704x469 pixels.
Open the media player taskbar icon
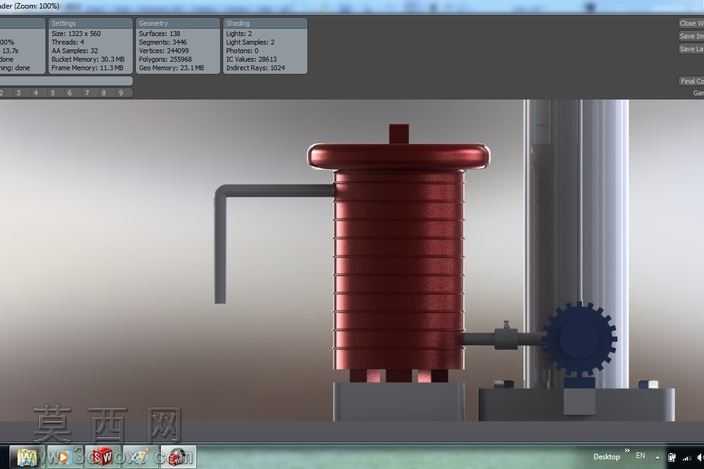click(65, 457)
